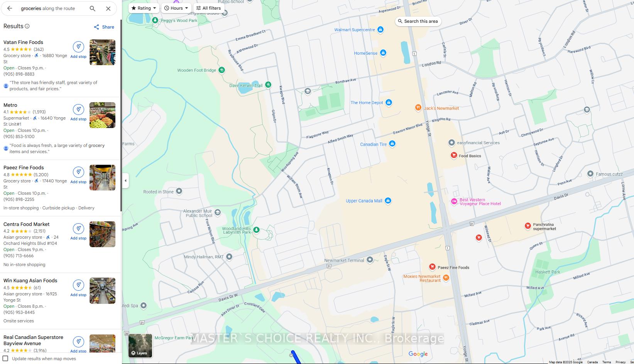This screenshot has width=634, height=364.
Task: Click the search text field
Action: coord(51,8)
